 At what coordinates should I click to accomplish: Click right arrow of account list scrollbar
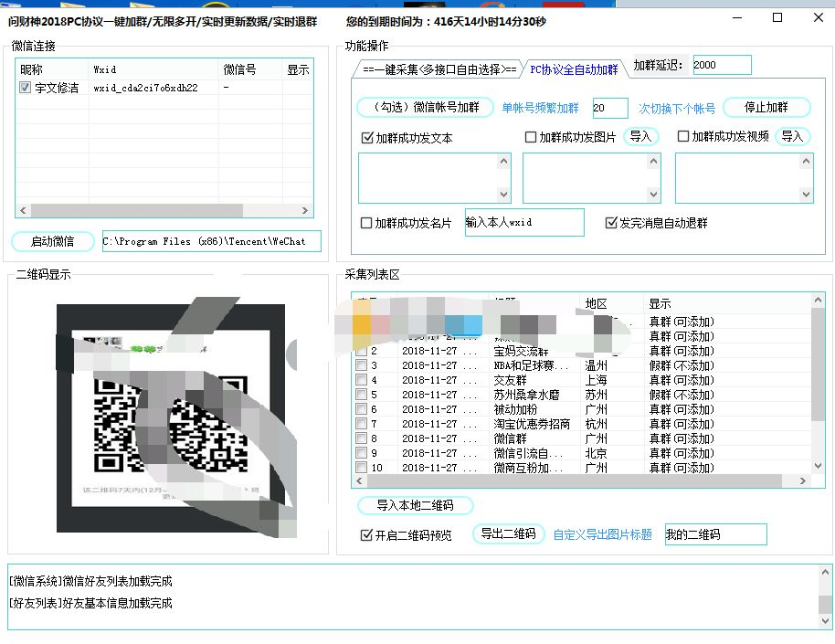(305, 210)
